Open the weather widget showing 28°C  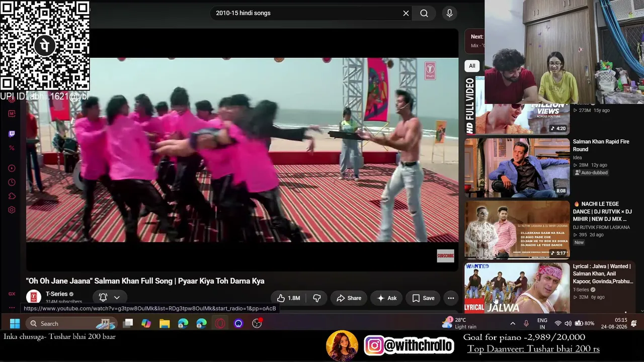pos(459,323)
